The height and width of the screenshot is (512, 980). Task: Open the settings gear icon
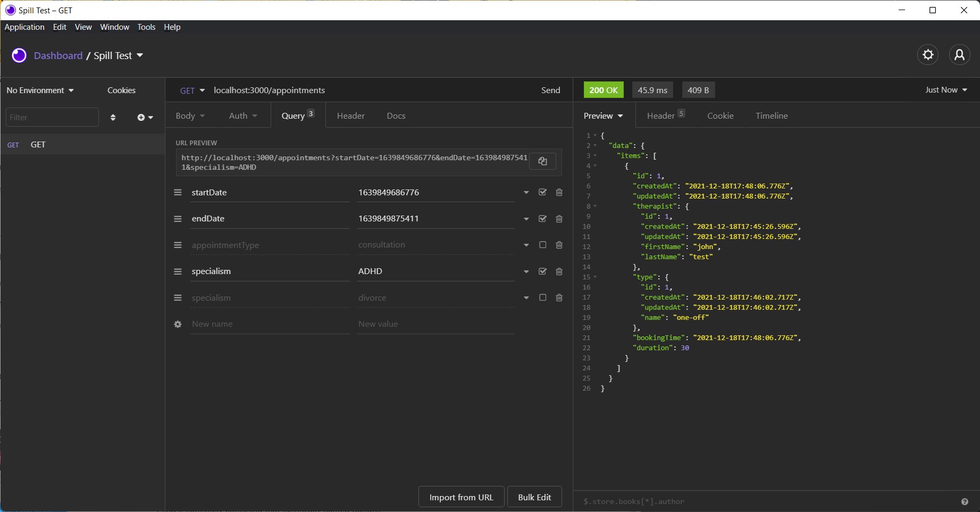click(928, 55)
